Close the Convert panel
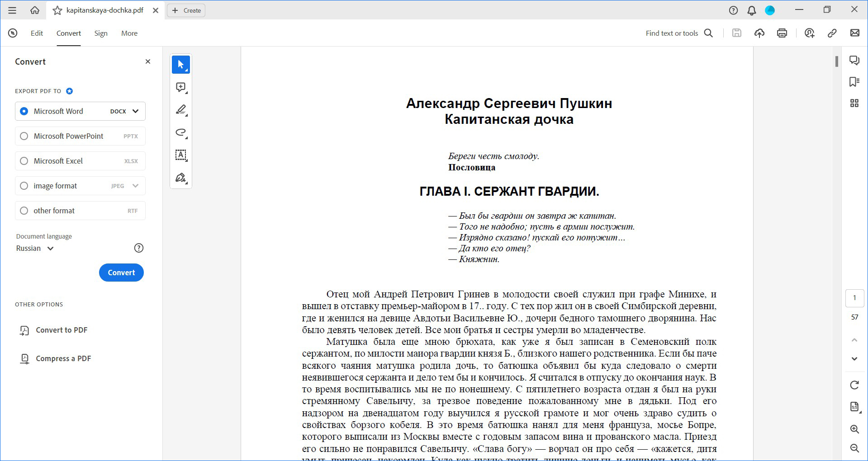The image size is (868, 461). 148,61
